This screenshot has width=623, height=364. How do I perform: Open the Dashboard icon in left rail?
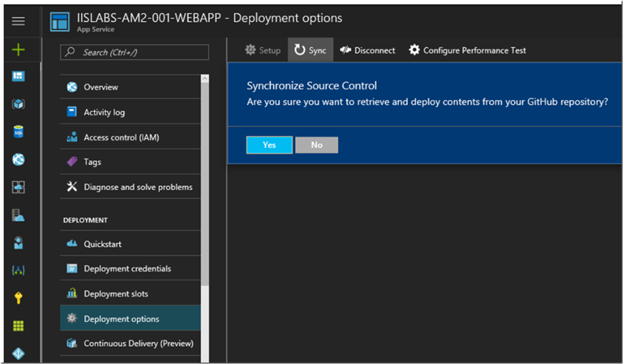tap(18, 76)
